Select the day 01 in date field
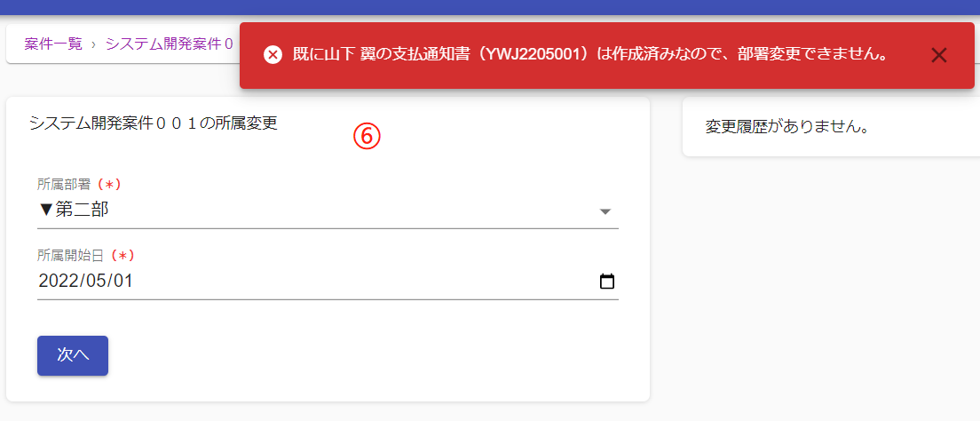Screen dimensions: 980x421 coord(122,281)
